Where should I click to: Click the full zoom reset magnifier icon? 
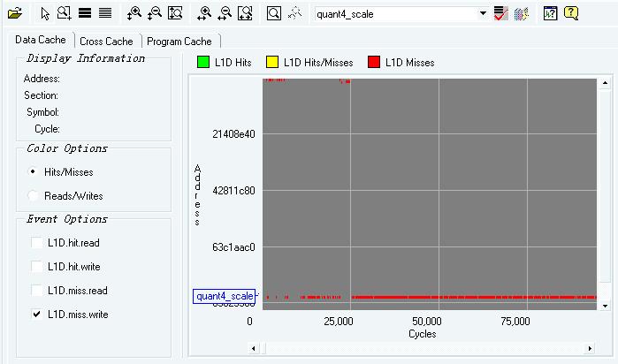click(274, 13)
